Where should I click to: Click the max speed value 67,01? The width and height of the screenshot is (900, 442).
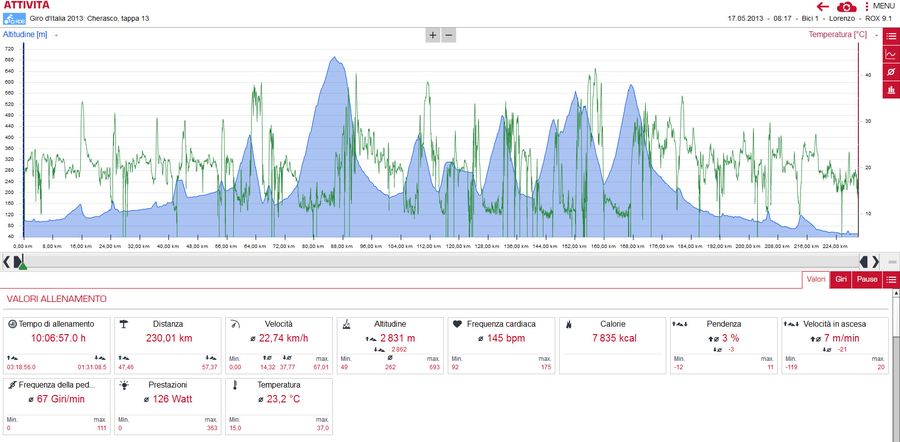[x=321, y=367]
